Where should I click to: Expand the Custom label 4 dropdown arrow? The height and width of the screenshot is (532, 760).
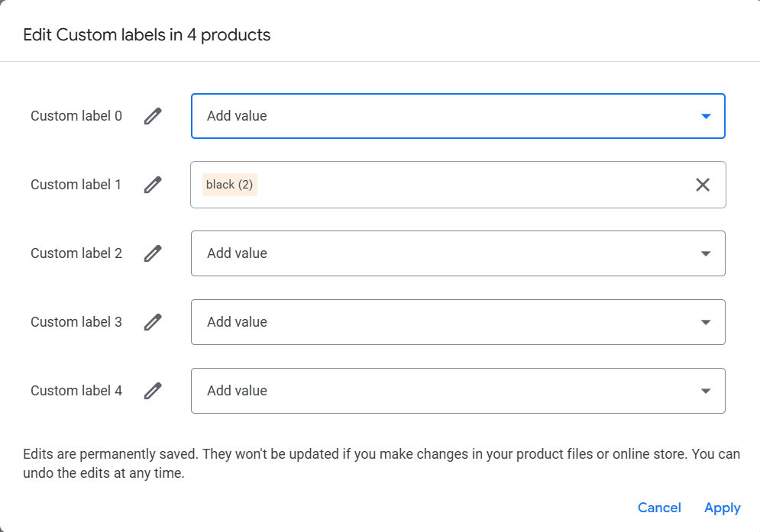706,391
